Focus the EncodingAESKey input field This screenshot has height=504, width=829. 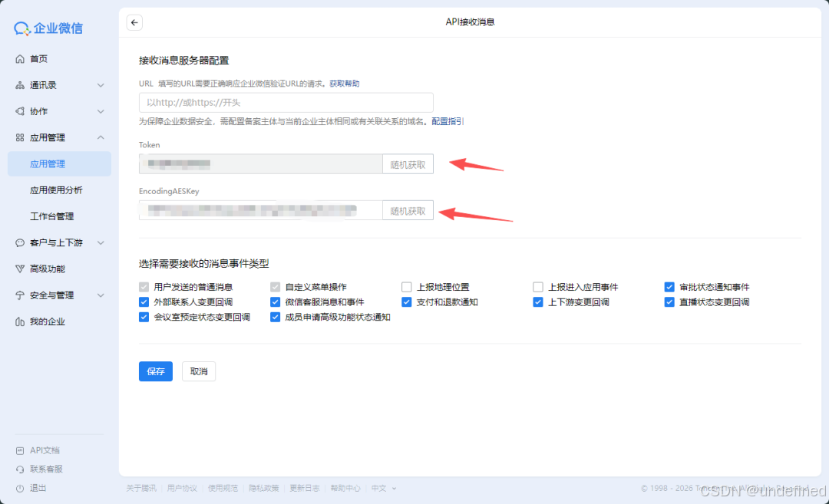(261, 211)
